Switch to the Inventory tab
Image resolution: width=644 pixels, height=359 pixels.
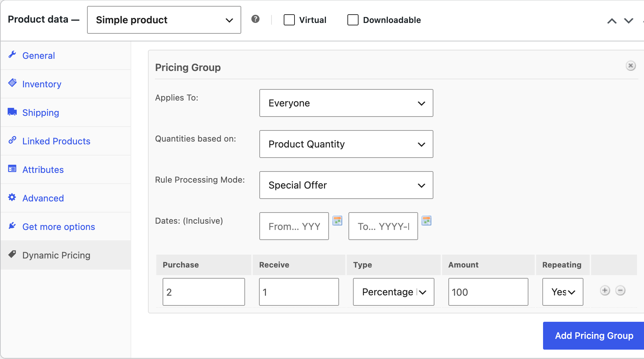click(66, 84)
